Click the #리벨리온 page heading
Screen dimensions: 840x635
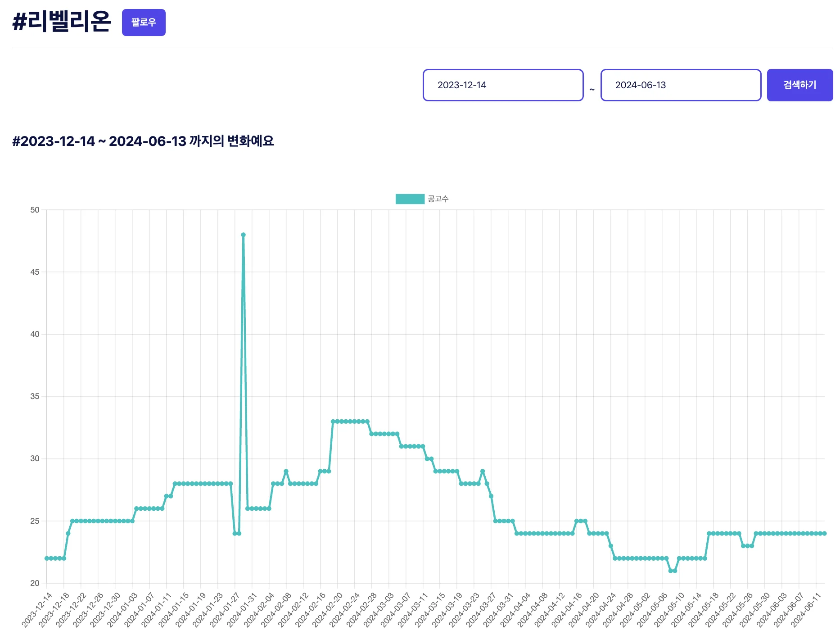click(x=62, y=22)
